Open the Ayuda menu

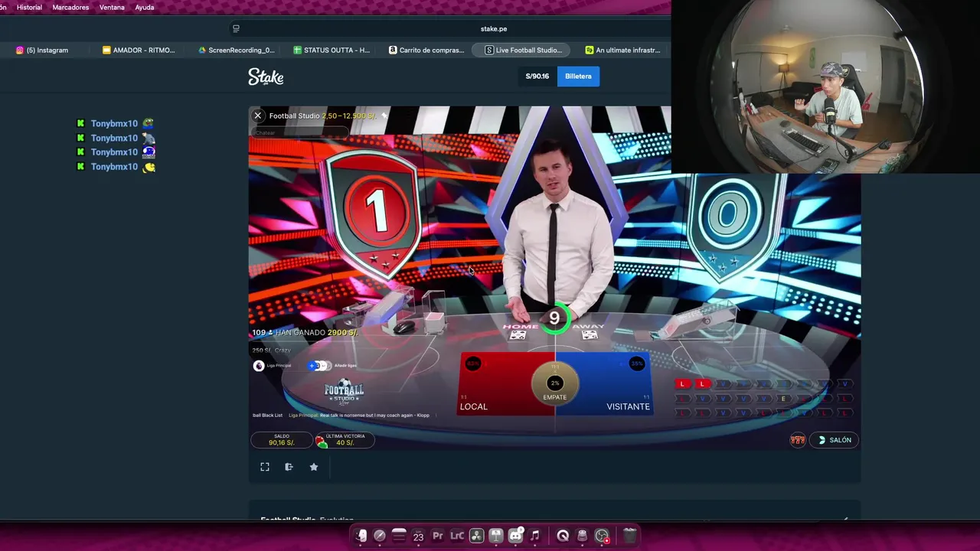pos(144,7)
